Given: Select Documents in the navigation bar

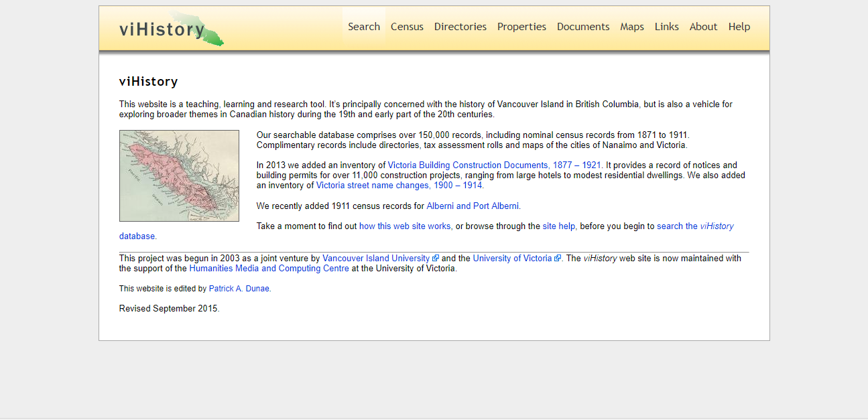Looking at the screenshot, I should [583, 27].
